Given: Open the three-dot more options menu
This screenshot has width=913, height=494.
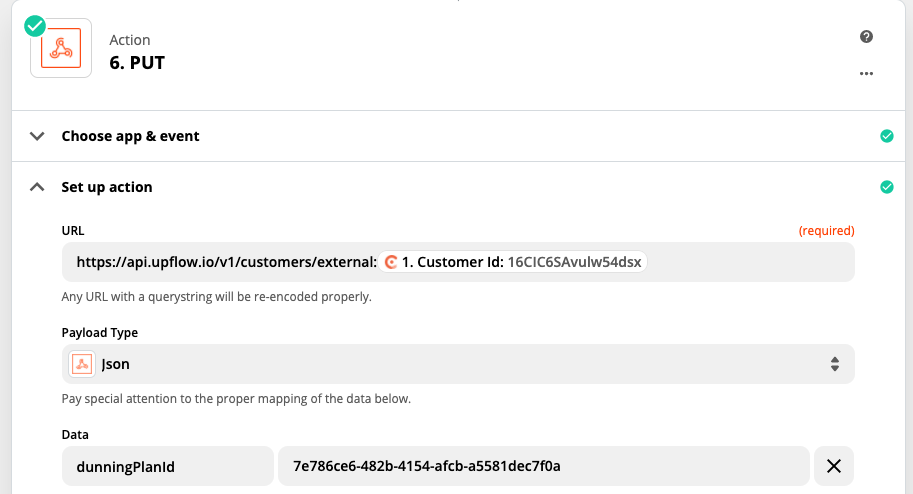Looking at the screenshot, I should pos(866,74).
